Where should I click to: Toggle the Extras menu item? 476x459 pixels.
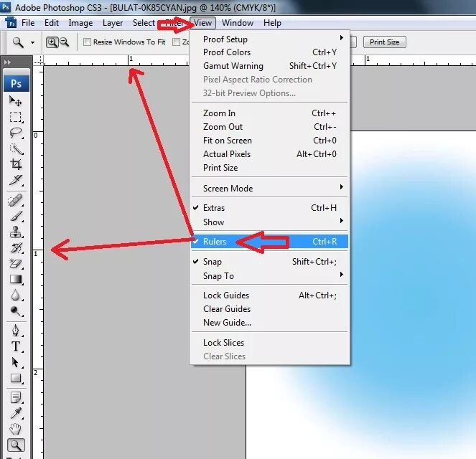point(269,208)
